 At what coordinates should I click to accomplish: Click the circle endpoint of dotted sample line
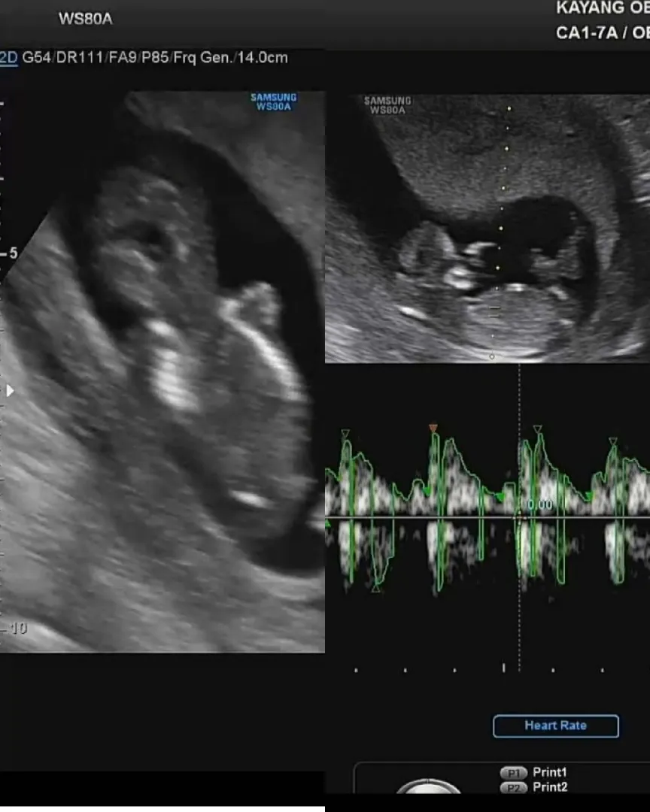click(492, 356)
